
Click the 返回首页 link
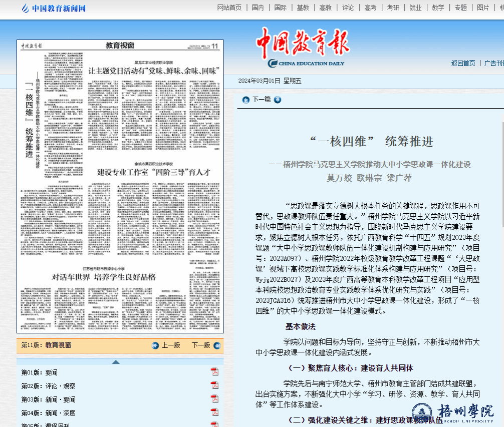[x=463, y=63]
